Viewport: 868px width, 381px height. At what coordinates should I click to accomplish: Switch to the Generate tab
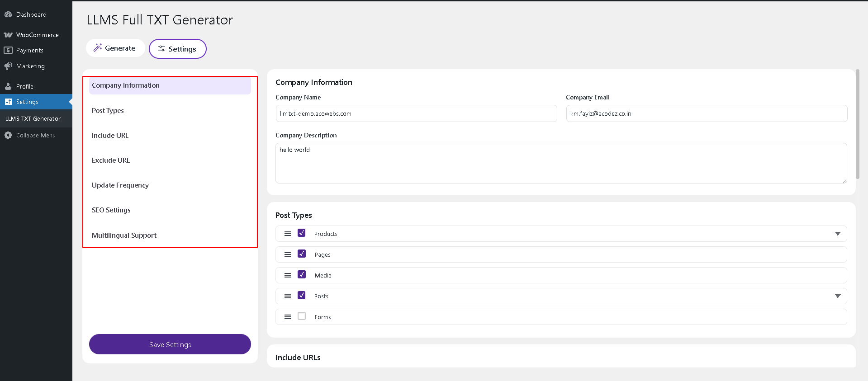[x=115, y=48]
